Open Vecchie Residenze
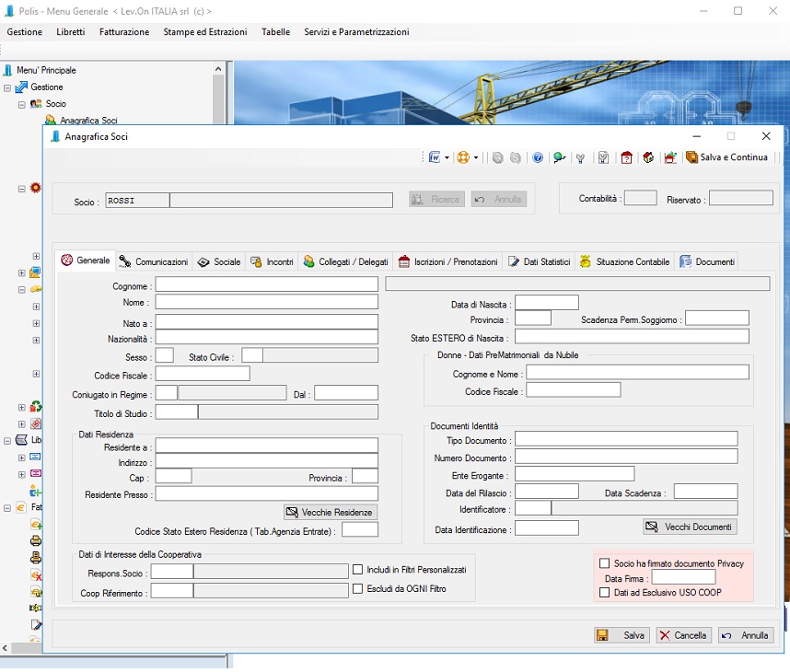The width and height of the screenshot is (790, 672). tap(331, 513)
